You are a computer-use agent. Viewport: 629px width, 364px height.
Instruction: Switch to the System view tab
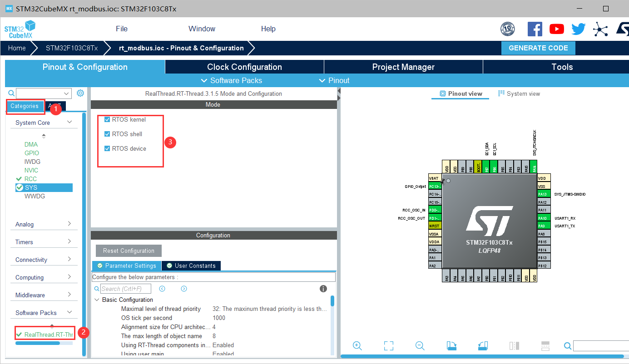point(519,93)
